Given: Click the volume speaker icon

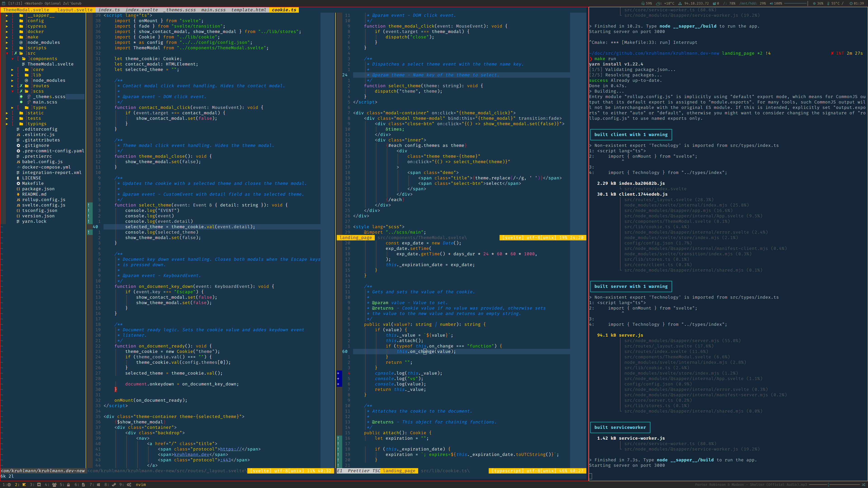Looking at the screenshot, I should pyautogui.click(x=771, y=3).
